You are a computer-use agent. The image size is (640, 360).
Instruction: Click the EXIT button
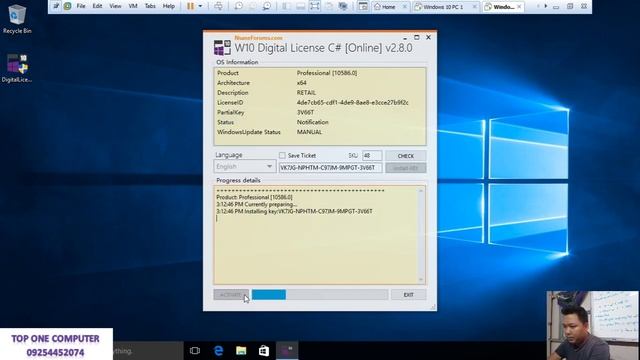pyautogui.click(x=409, y=295)
